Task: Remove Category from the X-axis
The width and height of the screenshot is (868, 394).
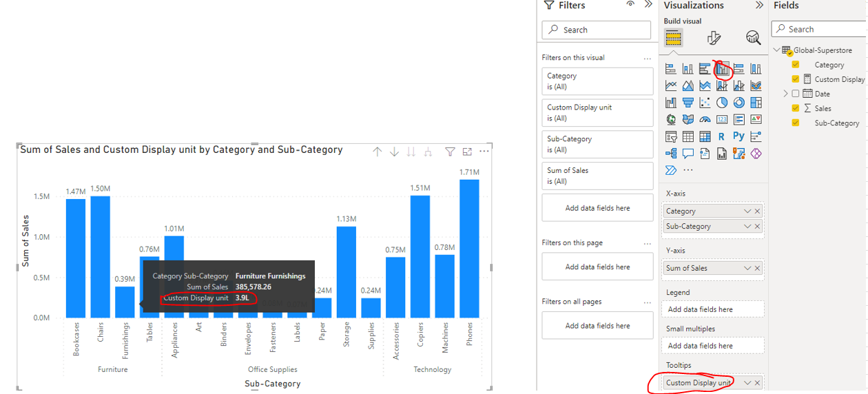Action: click(758, 211)
